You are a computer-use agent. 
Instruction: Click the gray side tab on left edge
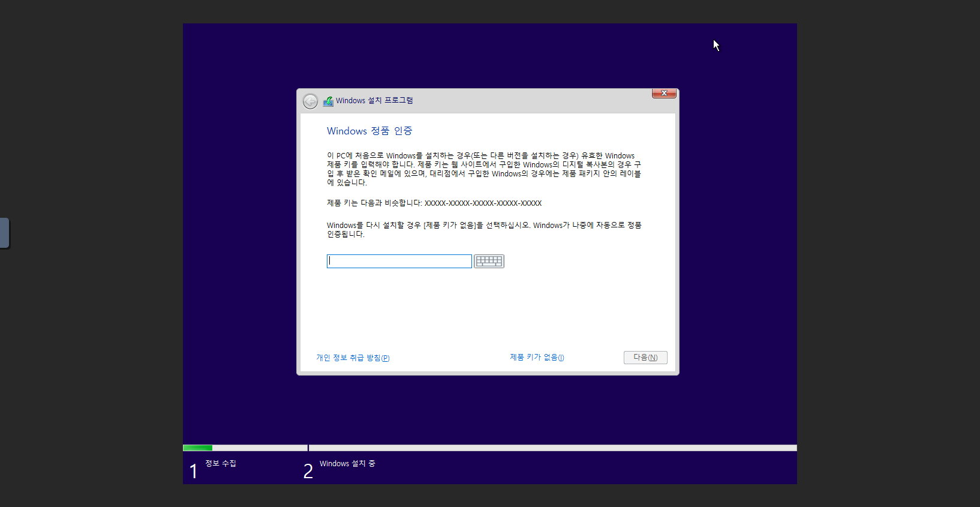click(5, 233)
